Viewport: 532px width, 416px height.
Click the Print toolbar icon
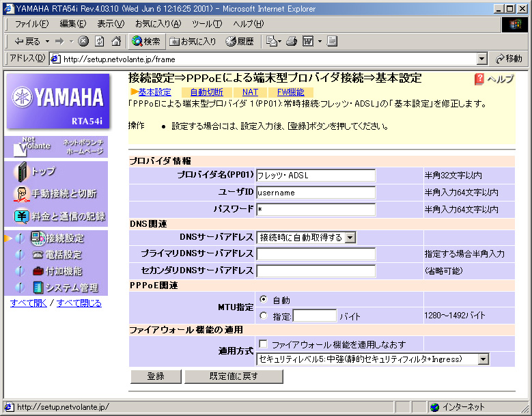[x=292, y=41]
